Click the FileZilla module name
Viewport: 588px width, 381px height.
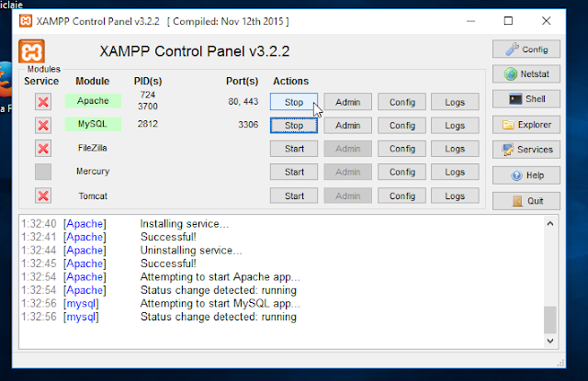tap(92, 148)
